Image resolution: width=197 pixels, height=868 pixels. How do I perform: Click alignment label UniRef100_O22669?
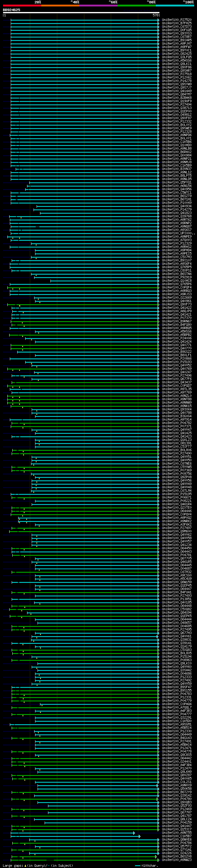click(177, 298)
